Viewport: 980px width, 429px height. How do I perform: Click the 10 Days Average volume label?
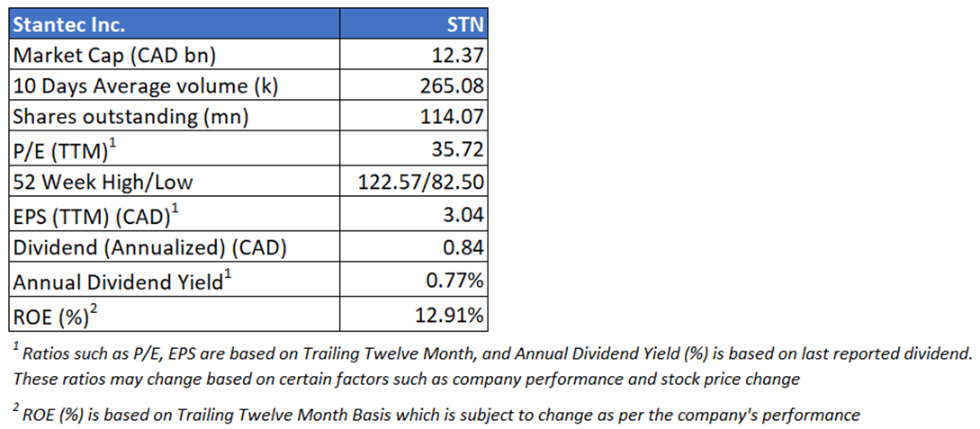(146, 86)
